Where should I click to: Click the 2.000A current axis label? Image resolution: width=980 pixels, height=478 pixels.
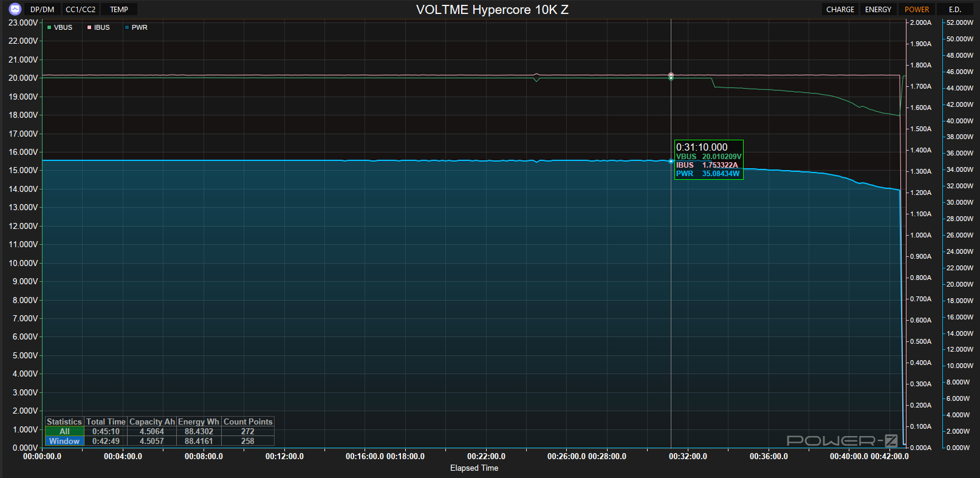pos(920,22)
